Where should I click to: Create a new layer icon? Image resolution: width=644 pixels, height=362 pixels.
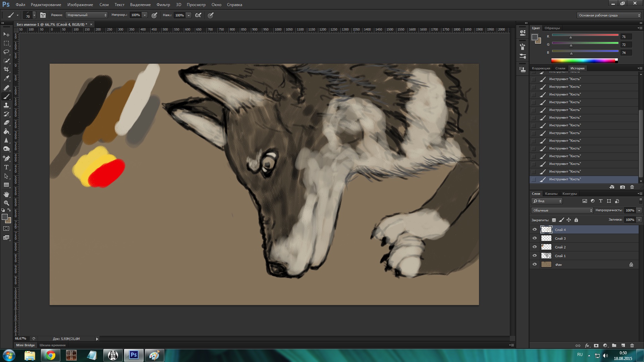tap(623, 346)
